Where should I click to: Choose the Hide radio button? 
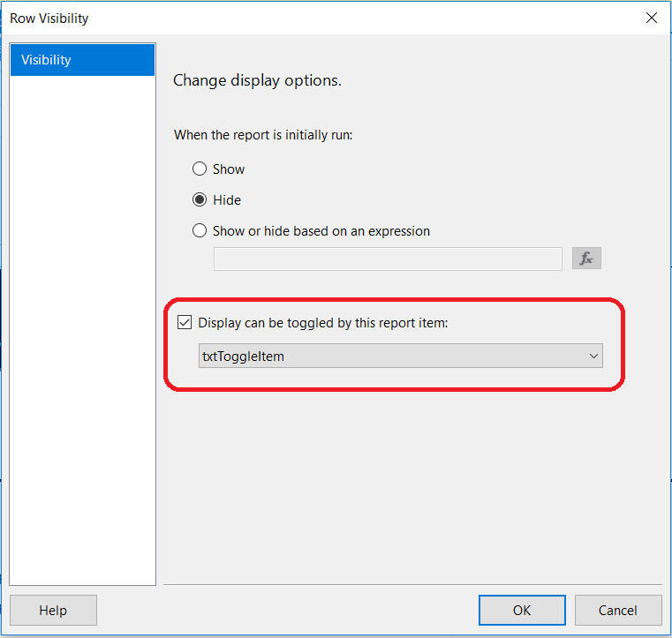200,200
